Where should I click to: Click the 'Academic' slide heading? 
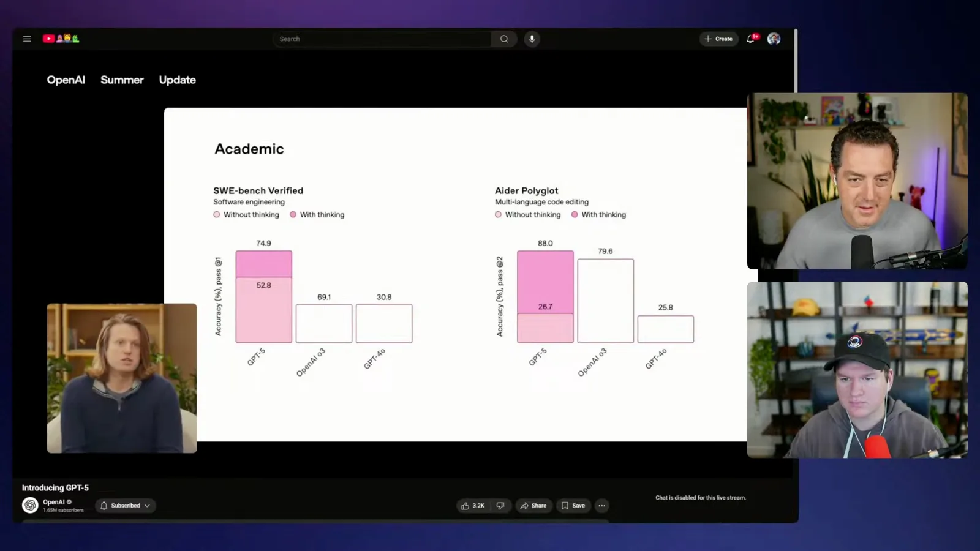249,149
